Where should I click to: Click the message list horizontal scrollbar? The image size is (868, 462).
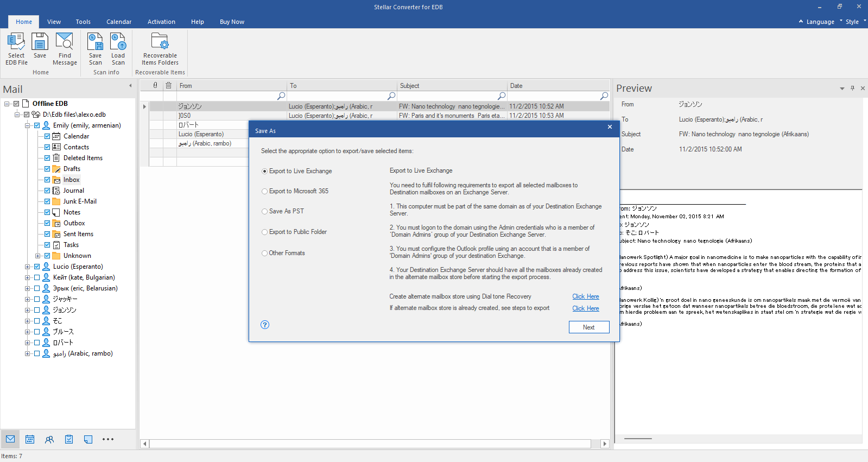(x=370, y=444)
